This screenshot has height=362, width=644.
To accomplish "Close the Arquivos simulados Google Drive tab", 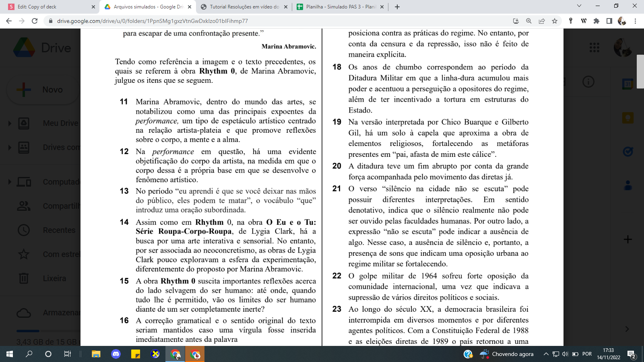I will 189,7.
